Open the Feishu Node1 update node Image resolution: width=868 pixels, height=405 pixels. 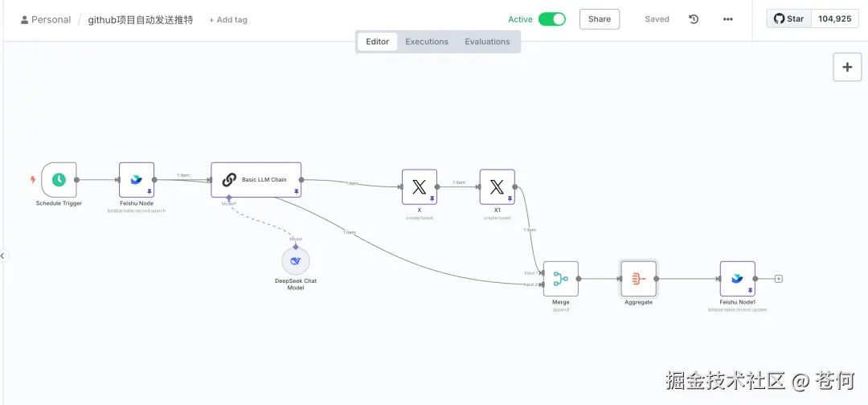pyautogui.click(x=737, y=279)
